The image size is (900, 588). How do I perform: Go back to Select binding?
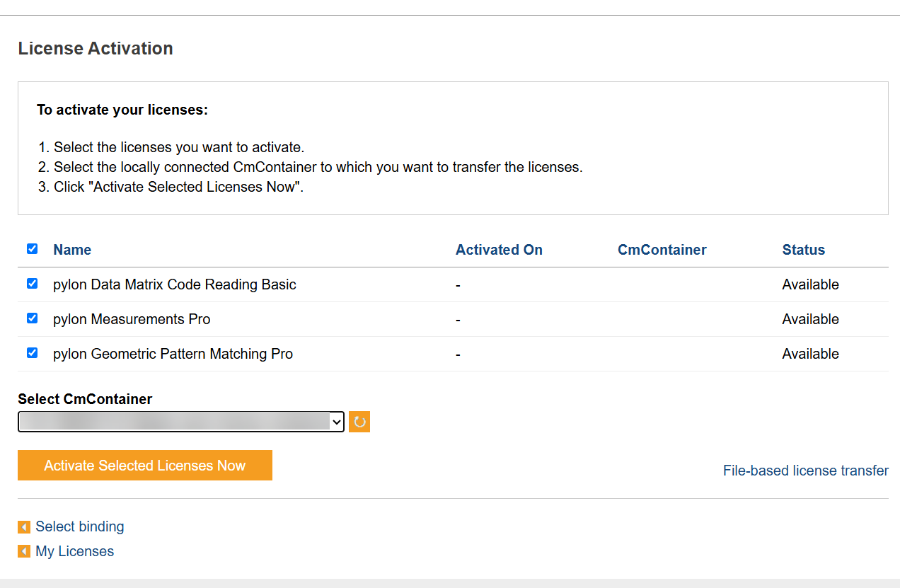pyautogui.click(x=79, y=526)
